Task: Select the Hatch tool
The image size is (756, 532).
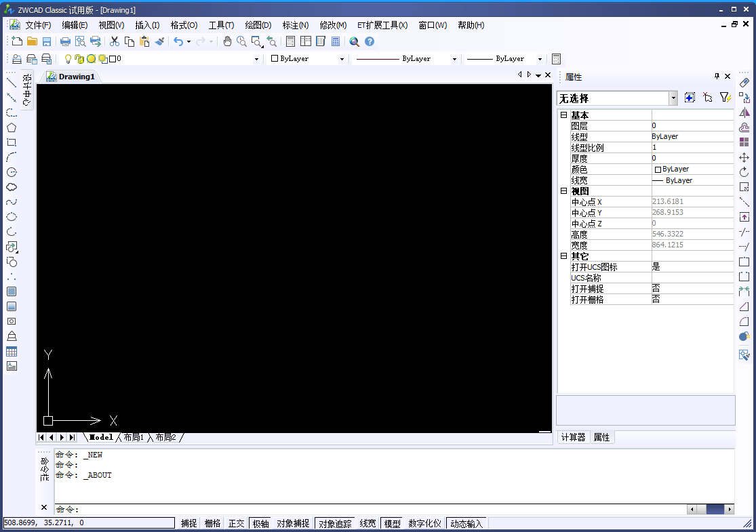Action: pos(11,291)
